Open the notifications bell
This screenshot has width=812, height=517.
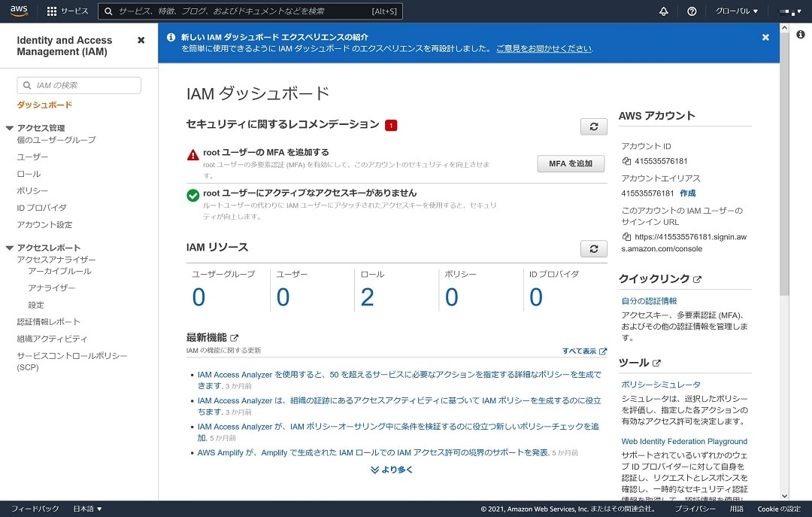click(x=663, y=11)
